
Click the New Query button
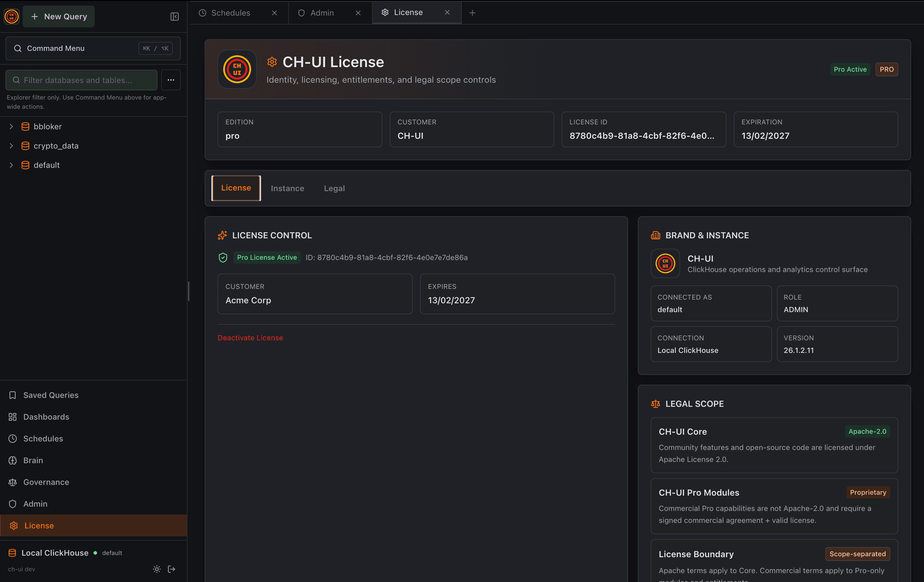pyautogui.click(x=58, y=16)
